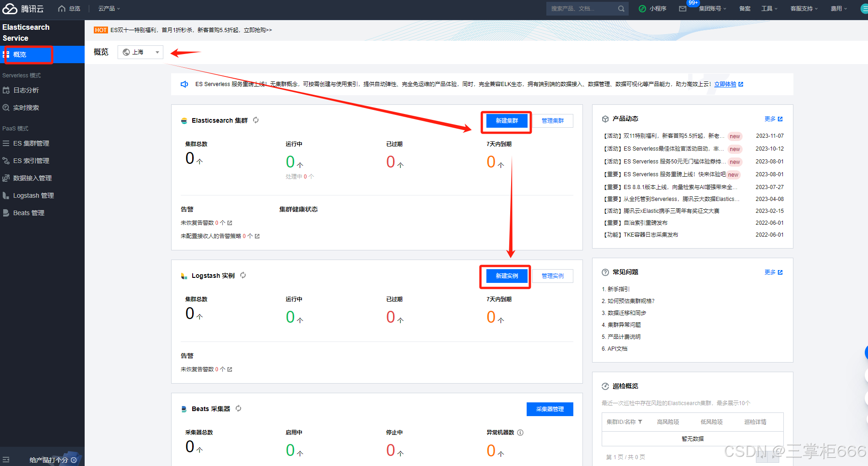Collapse the sidebar with the bottom-left menu icon

6,460
